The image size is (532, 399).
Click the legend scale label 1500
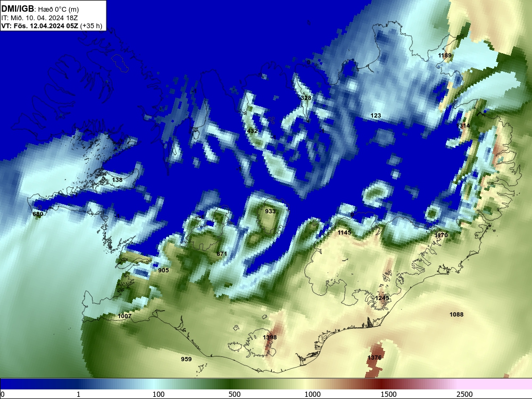388,394
